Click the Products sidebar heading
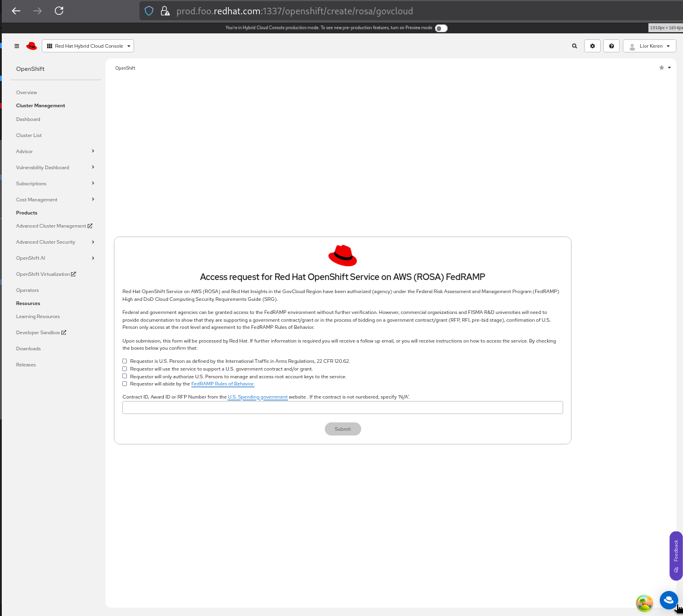The width and height of the screenshot is (683, 616). click(x=27, y=213)
